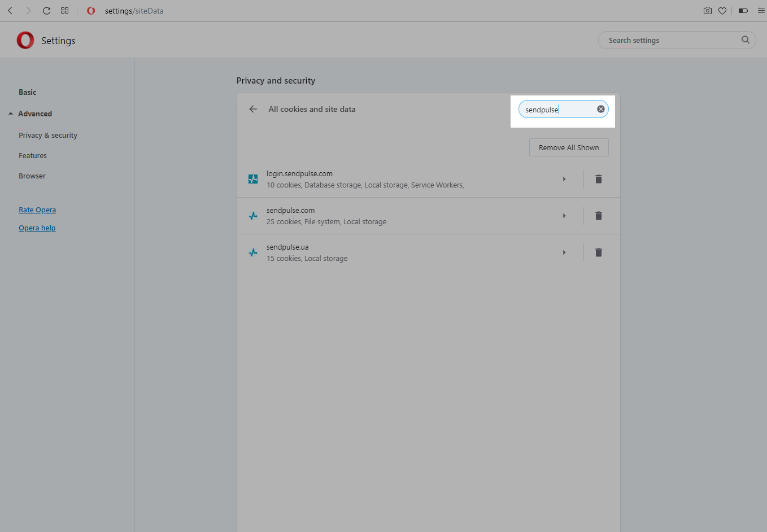Take a snapshot with the camera icon

click(707, 11)
